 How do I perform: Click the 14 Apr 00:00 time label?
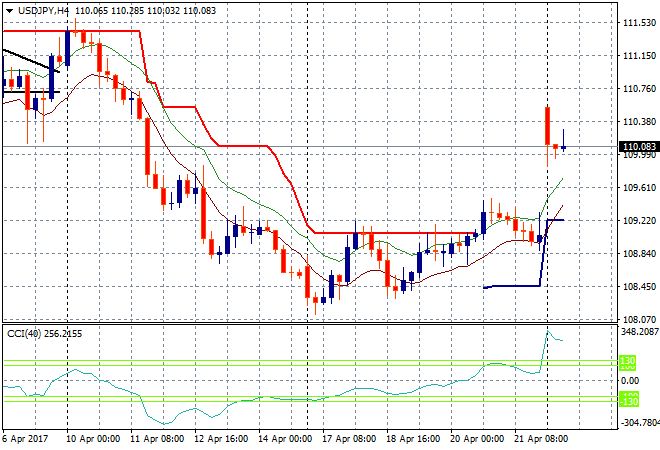point(285,439)
